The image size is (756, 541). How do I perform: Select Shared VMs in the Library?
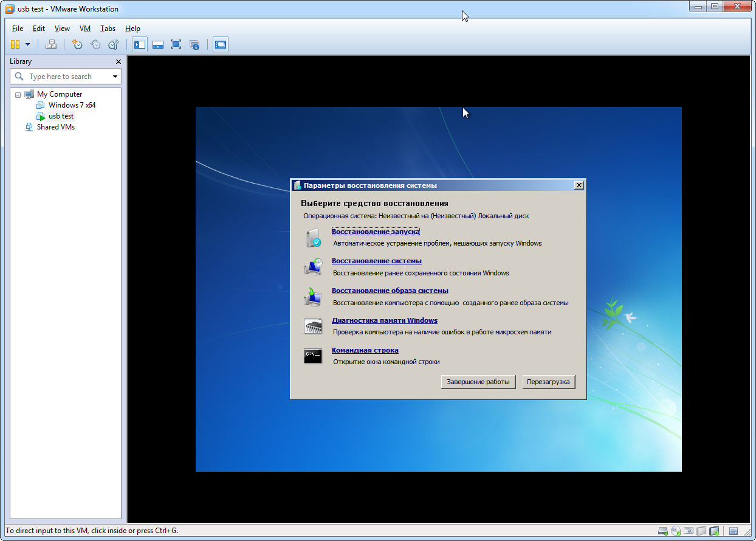click(56, 127)
